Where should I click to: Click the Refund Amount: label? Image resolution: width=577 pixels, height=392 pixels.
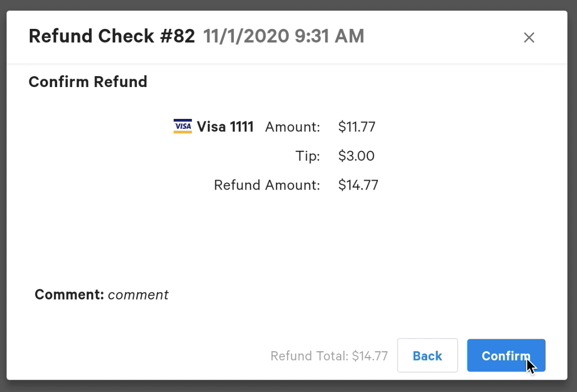[x=267, y=185]
